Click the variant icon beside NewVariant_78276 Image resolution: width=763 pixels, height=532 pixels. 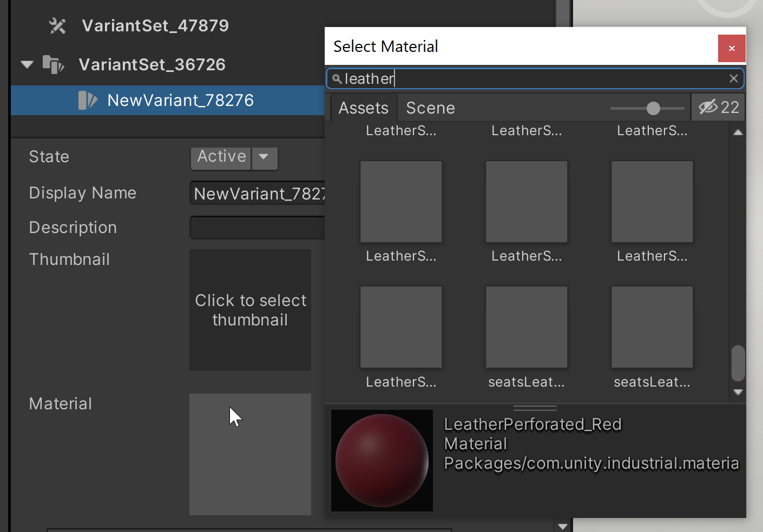point(87,100)
